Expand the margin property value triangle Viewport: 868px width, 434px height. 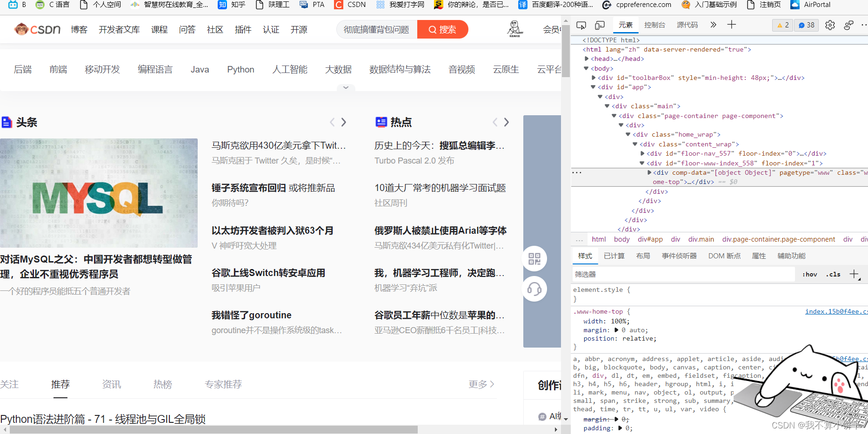click(x=616, y=330)
